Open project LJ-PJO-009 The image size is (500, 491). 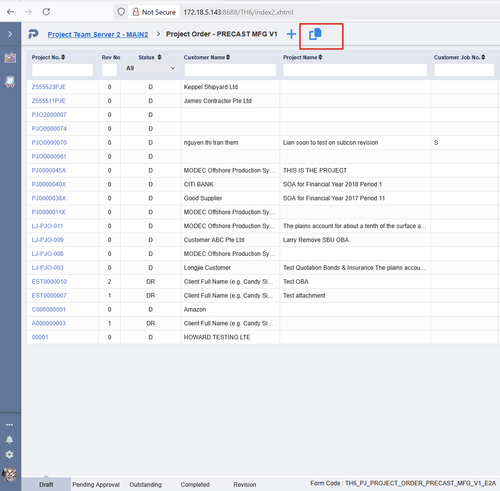point(48,240)
